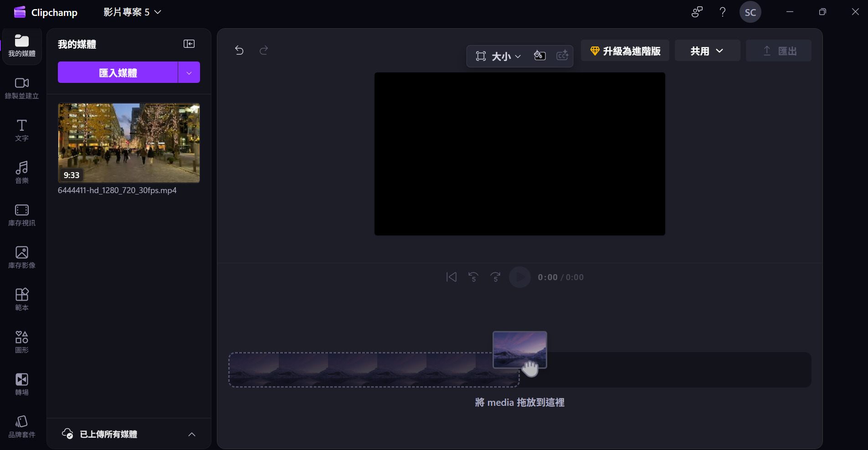This screenshot has width=868, height=450.
Task: Open the auto captions (CC) tool
Action: 563,56
